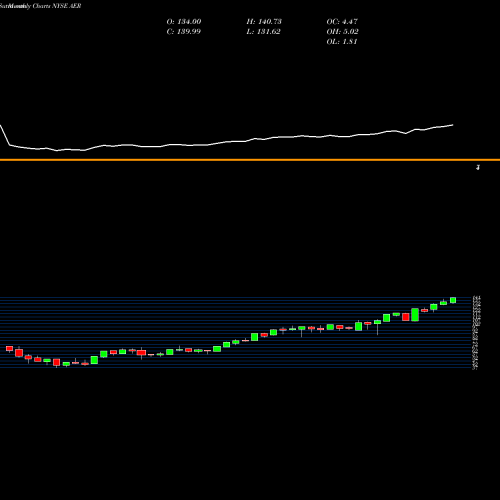
Task: Select the 'OC: 4.47' reading
Action: tap(342, 22)
